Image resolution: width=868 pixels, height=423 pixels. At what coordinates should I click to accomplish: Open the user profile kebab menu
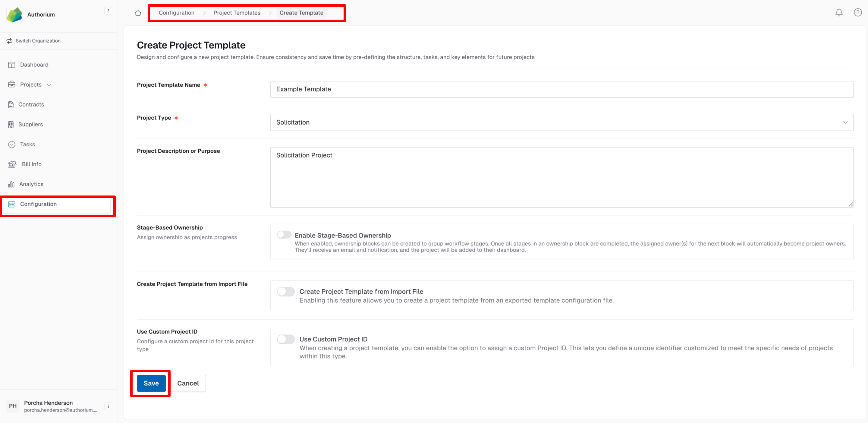pyautogui.click(x=108, y=406)
